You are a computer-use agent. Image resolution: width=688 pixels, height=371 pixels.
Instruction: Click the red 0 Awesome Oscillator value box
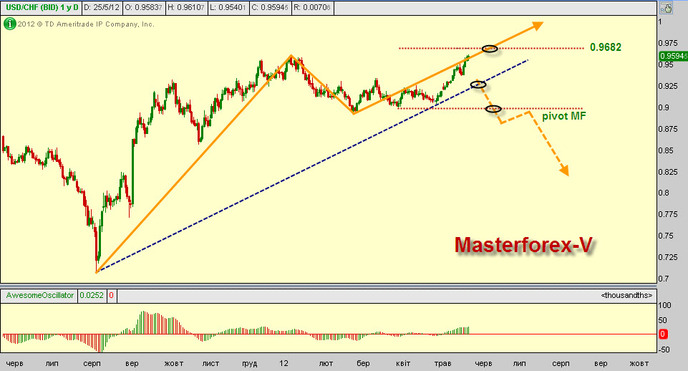pyautogui.click(x=111, y=296)
